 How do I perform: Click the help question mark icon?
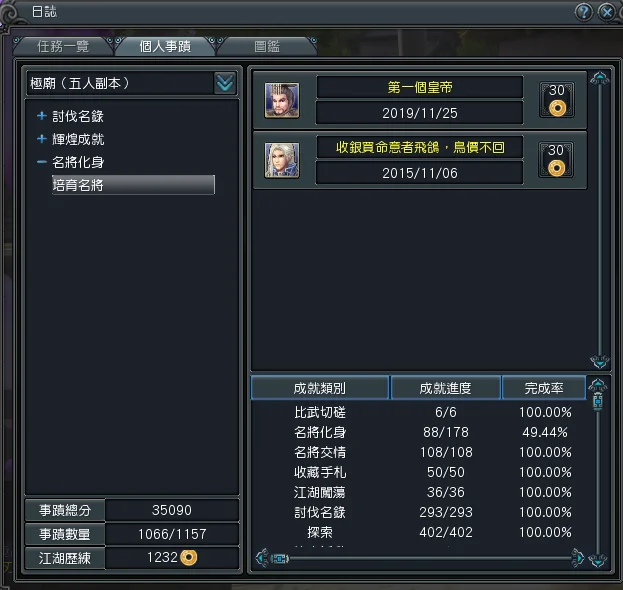tap(584, 12)
